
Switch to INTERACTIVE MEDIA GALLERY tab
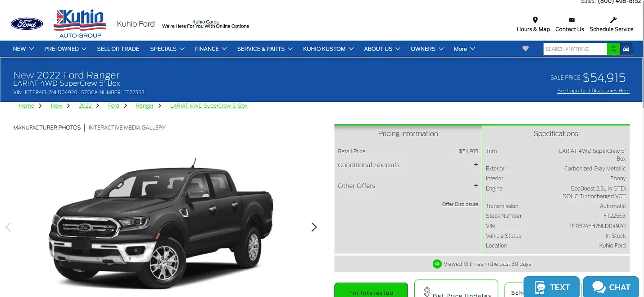(x=127, y=128)
